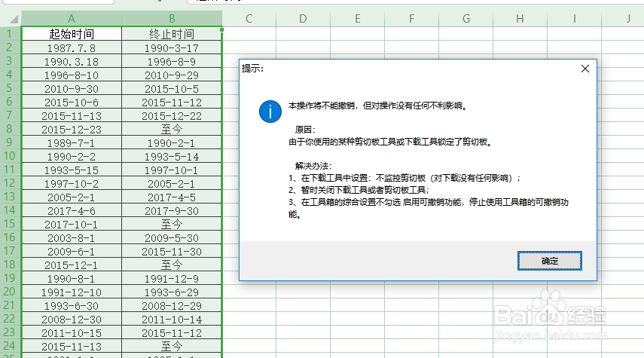The width and height of the screenshot is (644, 358).
Task: Select row 15 header
Action: (x=11, y=224)
